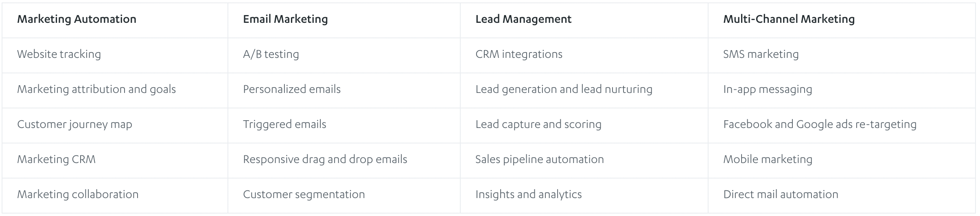
Task: Click Lead generation and lead nurturing
Action: (564, 89)
